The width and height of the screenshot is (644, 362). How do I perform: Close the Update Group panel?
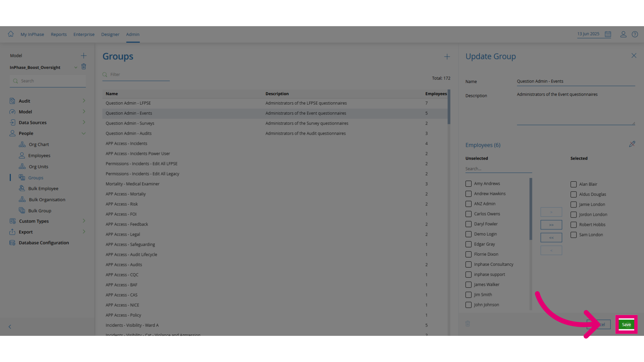634,56
